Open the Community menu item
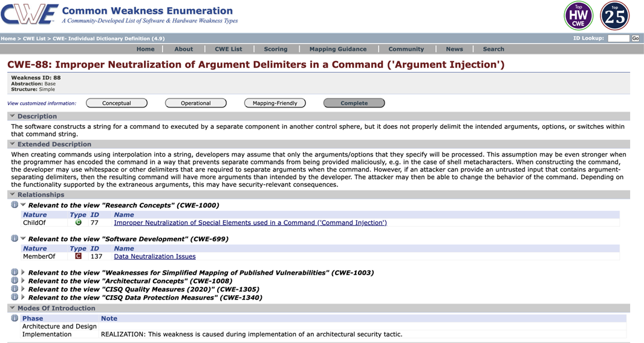Image resolution: width=644 pixels, height=343 pixels. pos(406,49)
